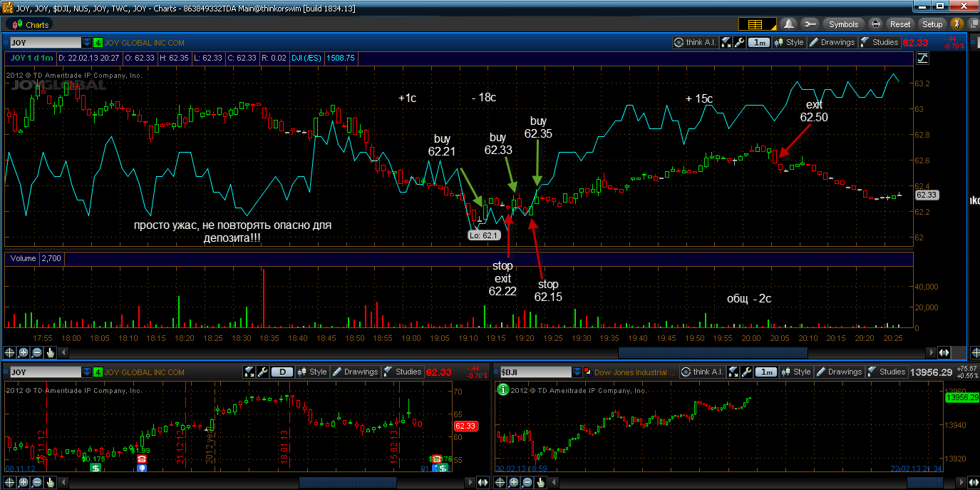Click the green info icon on $DJI chart
980x490 pixels.
[502, 389]
